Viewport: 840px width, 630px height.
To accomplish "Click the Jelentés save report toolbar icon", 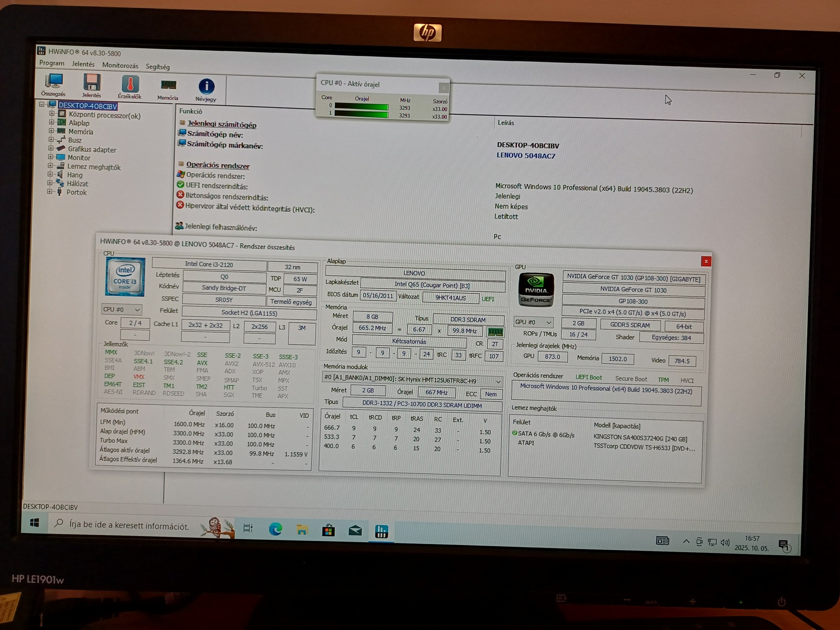I will [91, 85].
